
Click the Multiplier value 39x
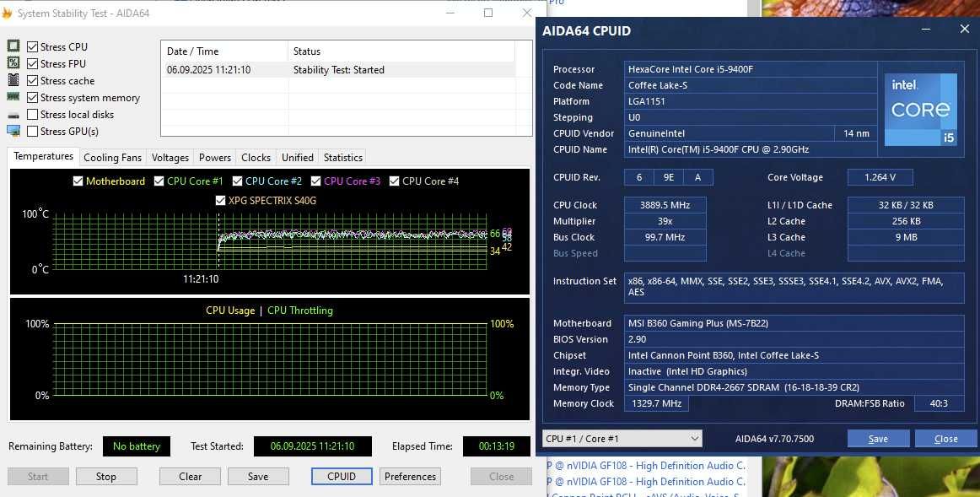click(665, 221)
